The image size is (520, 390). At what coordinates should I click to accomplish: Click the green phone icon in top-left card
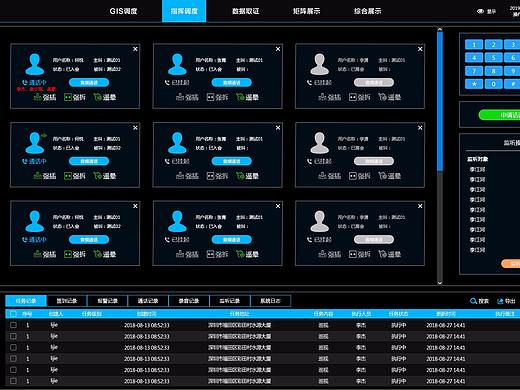tap(97, 97)
